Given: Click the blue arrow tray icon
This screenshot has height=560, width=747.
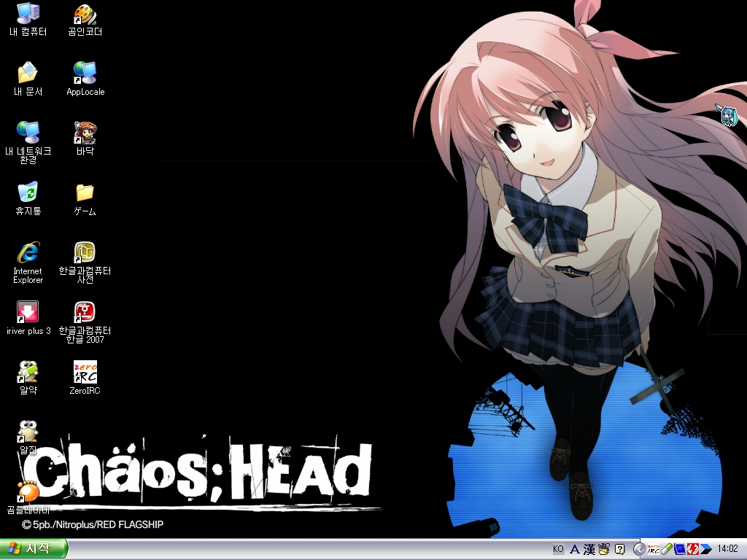Looking at the screenshot, I should [705, 550].
